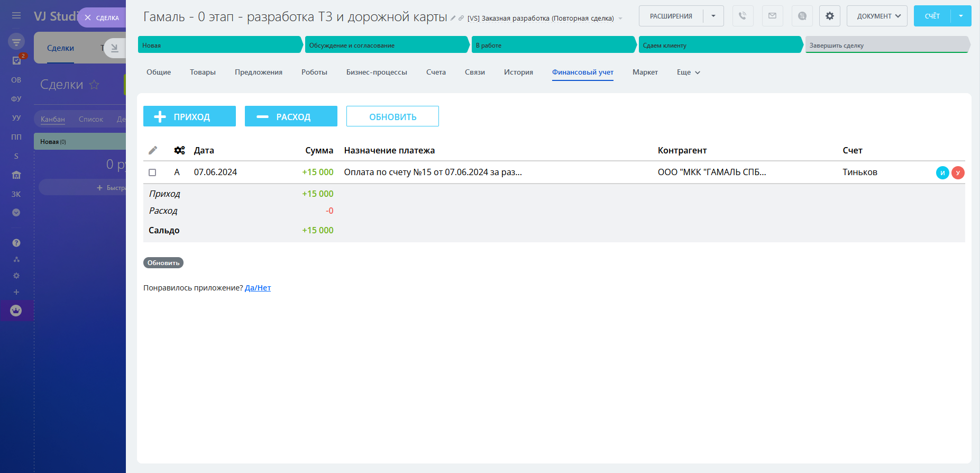Check the 07.06.2024 payment row checkbox

pyautogui.click(x=152, y=172)
